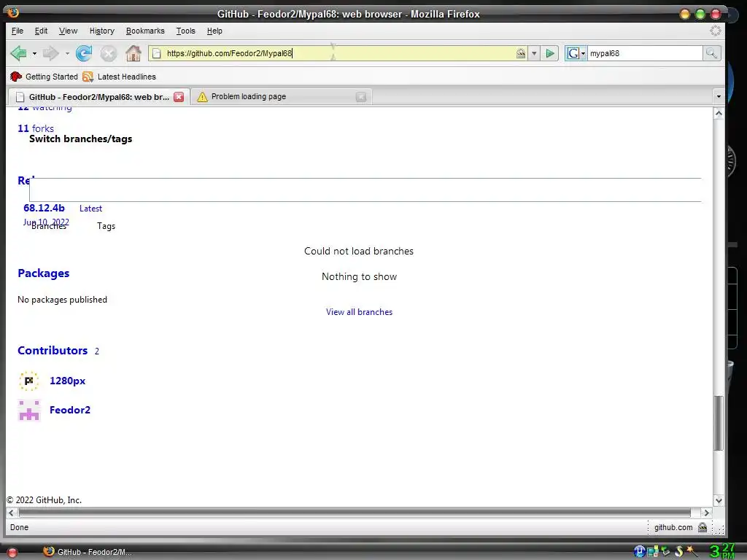Click the green taskbar clock
The width and height of the screenshot is (747, 560).
tap(721, 551)
